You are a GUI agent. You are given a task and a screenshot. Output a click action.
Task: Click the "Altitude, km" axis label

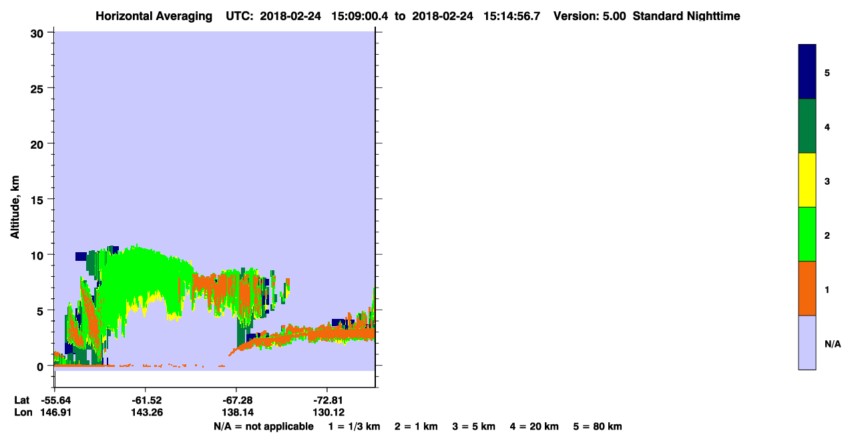15,207
